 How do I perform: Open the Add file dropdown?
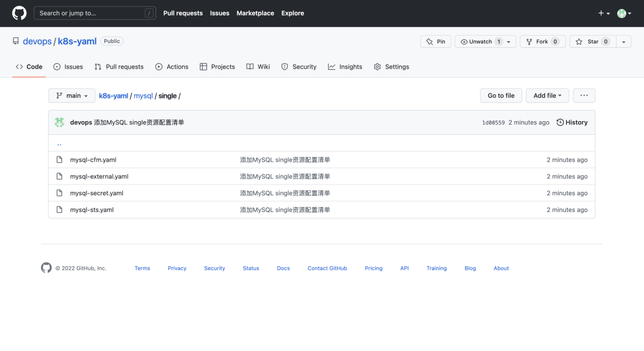pos(547,96)
